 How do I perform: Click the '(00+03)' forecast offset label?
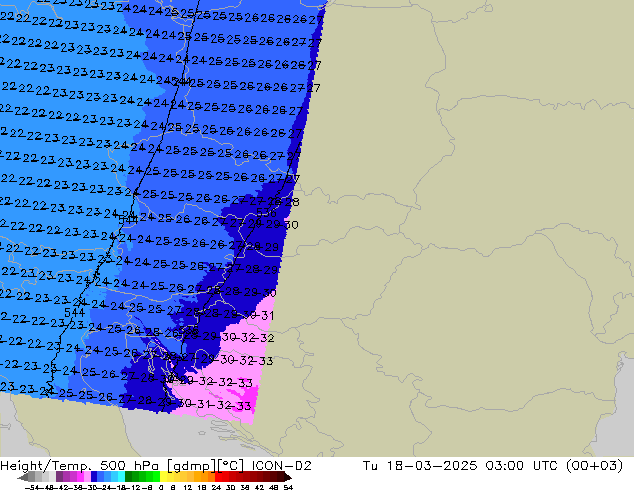(x=594, y=466)
